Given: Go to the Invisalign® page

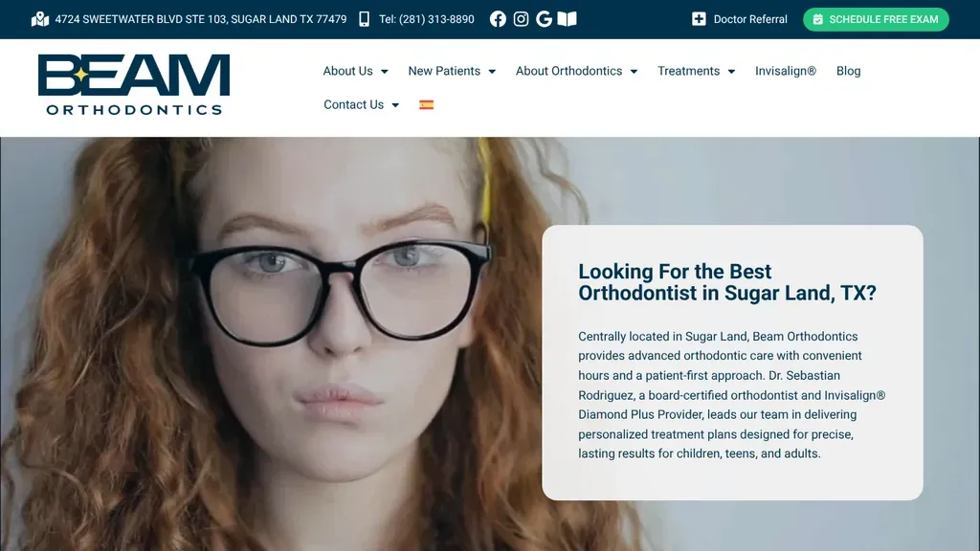Looking at the screenshot, I should [786, 71].
